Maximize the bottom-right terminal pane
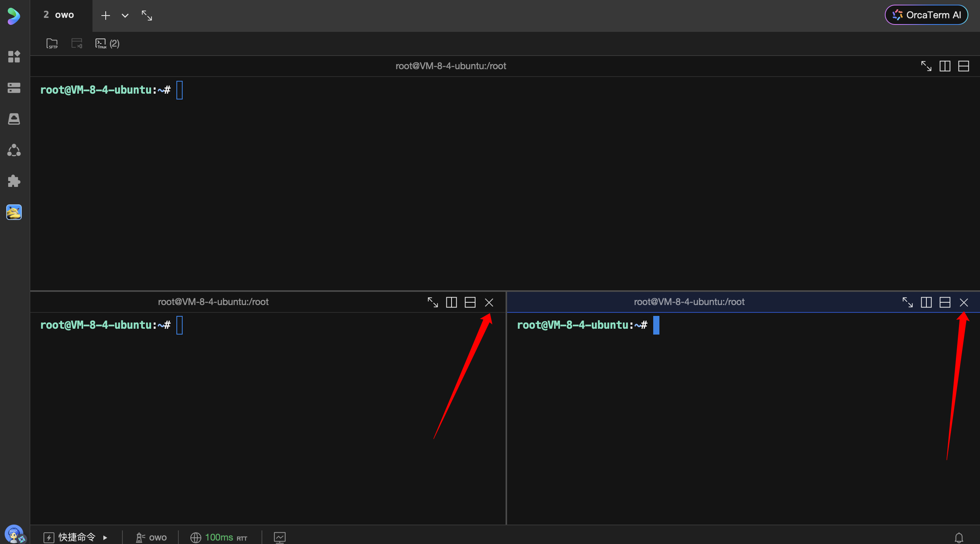This screenshot has width=980, height=544. [907, 302]
